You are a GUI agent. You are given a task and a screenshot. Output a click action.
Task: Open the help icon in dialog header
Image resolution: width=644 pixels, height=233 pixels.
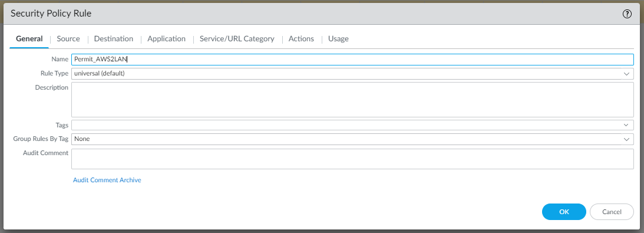coord(627,14)
